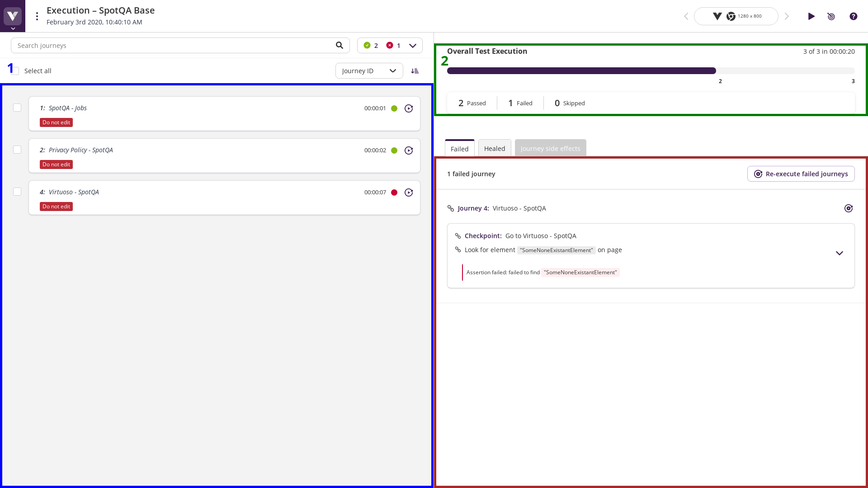
Task: Open the Virtuoso logo menu
Action: click(x=13, y=16)
